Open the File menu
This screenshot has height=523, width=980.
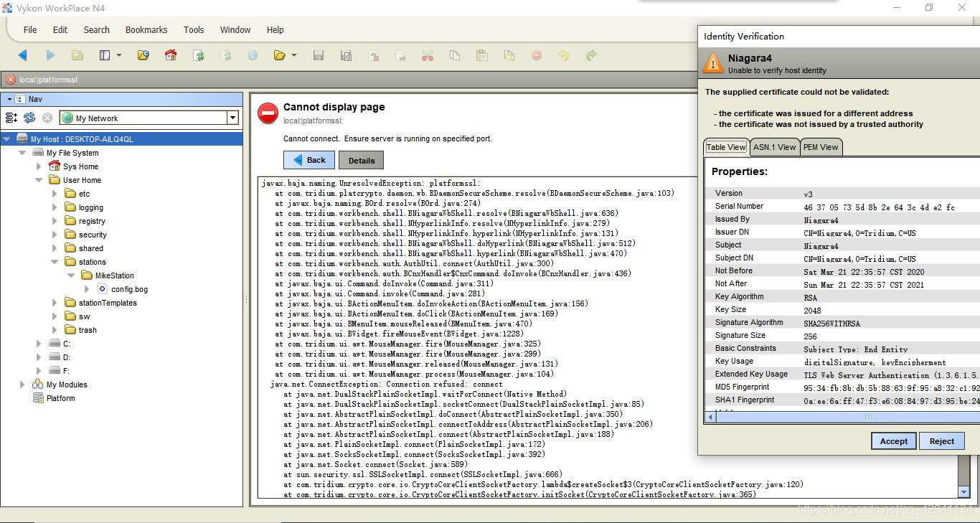tap(30, 30)
